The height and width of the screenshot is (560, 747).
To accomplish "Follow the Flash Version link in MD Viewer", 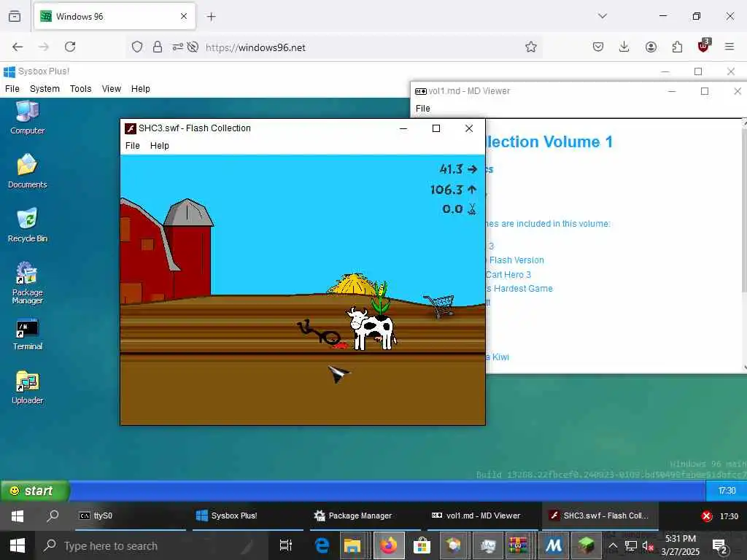I will (516, 260).
